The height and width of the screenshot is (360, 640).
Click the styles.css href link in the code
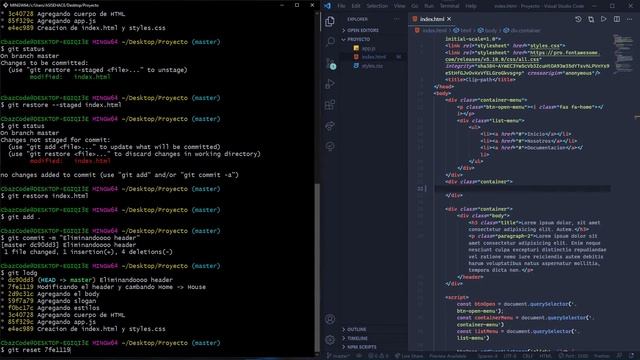545,46
